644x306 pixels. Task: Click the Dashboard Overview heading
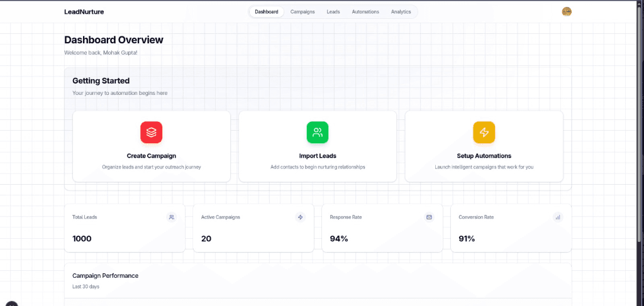pos(114,40)
